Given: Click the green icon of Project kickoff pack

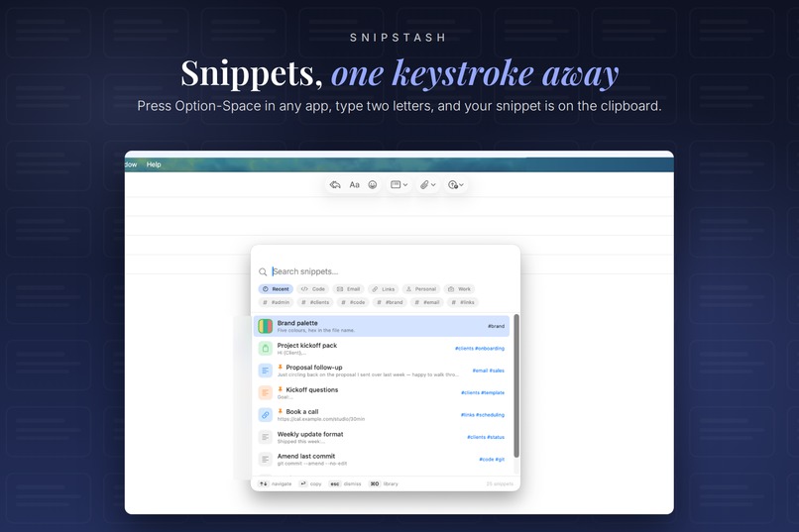Looking at the screenshot, I should pos(265,349).
